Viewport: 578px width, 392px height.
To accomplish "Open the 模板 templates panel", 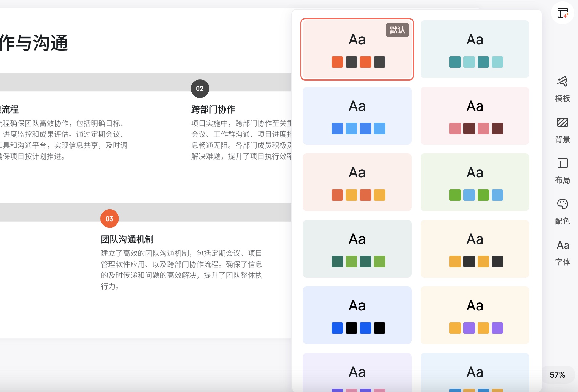I will [x=562, y=89].
